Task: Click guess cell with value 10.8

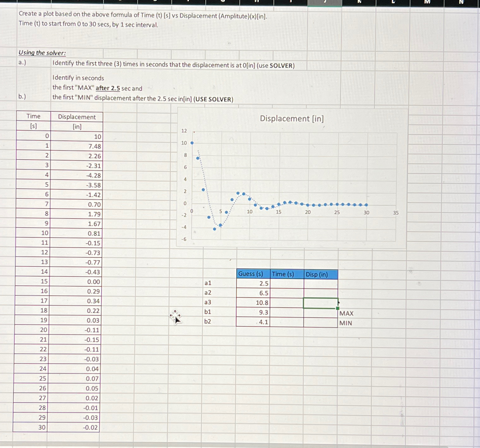Action: click(253, 303)
